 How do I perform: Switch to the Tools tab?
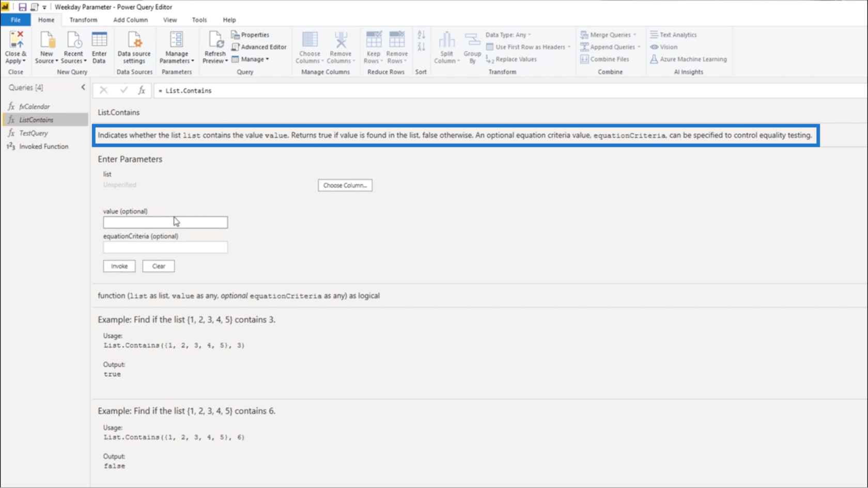click(199, 20)
